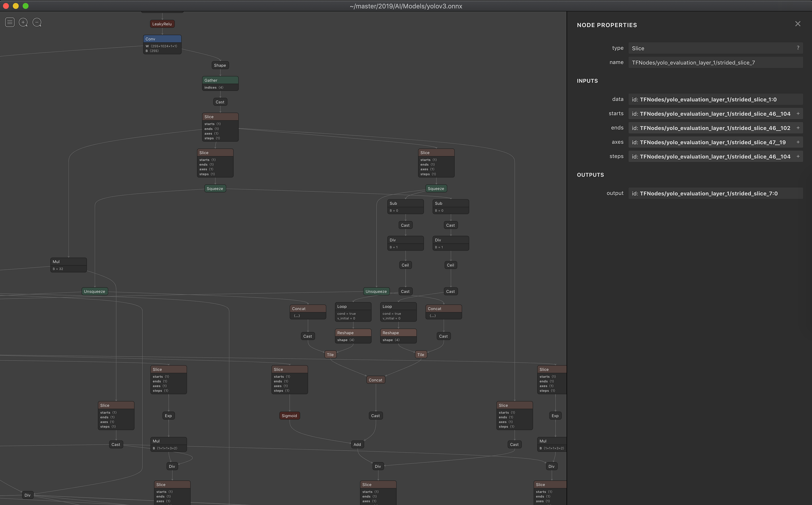This screenshot has height=505, width=812.
Task: Select the data input id strided_slice_1:0
Action: [x=715, y=99]
